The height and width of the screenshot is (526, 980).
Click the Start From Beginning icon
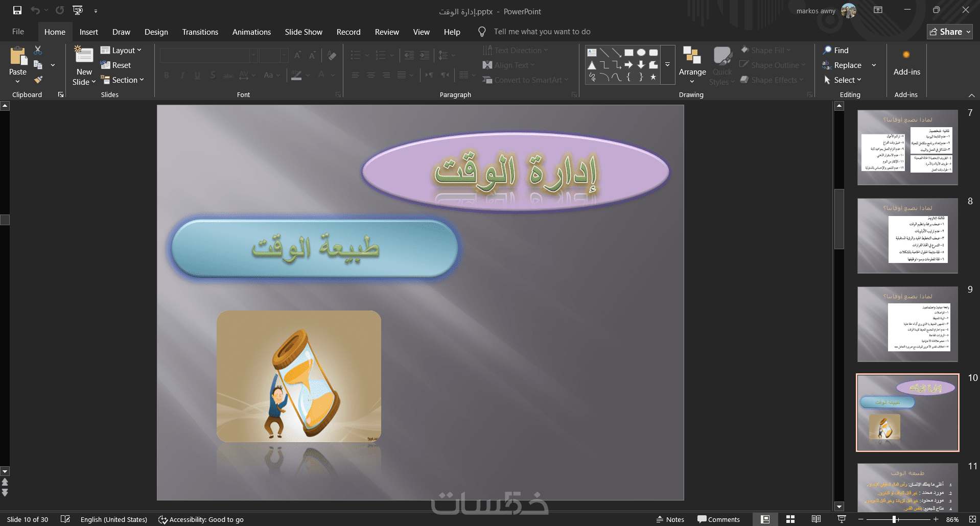click(78, 10)
